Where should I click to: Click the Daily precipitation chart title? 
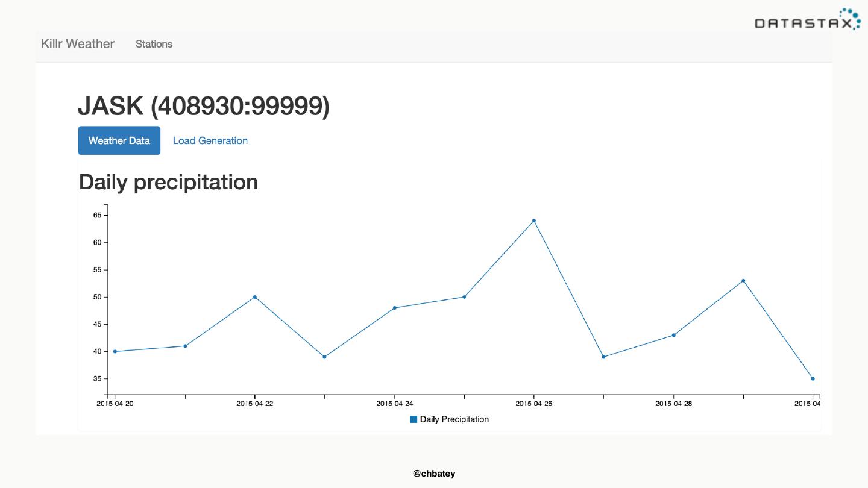coord(168,182)
